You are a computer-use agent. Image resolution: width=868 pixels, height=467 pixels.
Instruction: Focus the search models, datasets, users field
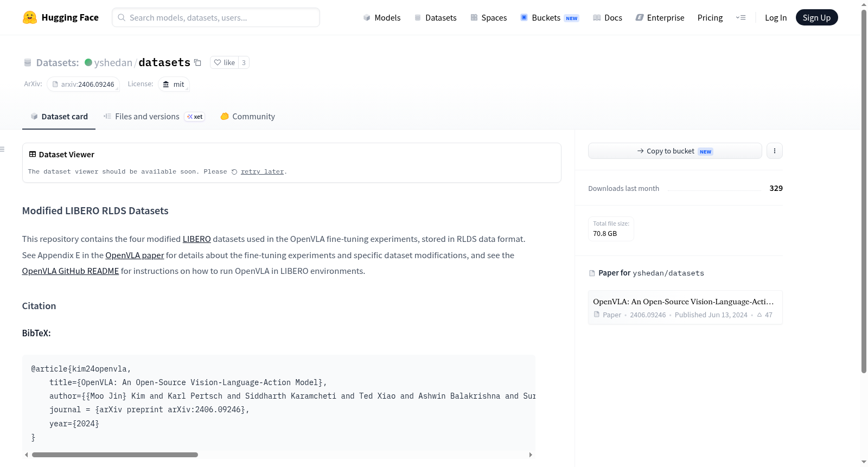[x=216, y=17]
